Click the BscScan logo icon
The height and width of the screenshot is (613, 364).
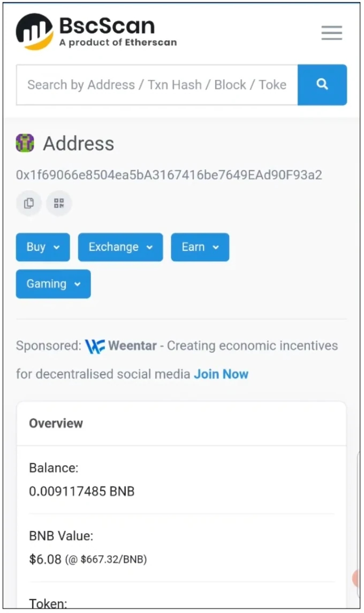click(x=34, y=32)
